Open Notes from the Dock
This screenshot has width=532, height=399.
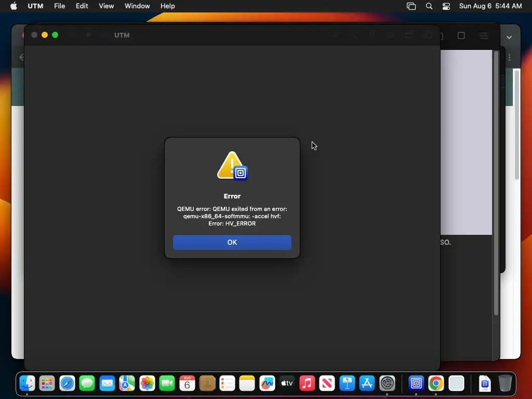pos(247,383)
